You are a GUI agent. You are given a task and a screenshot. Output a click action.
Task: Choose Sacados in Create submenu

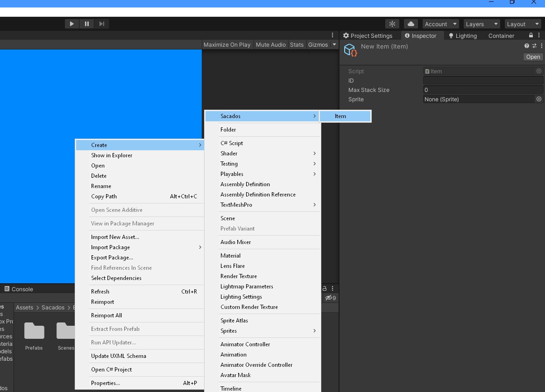(262, 116)
